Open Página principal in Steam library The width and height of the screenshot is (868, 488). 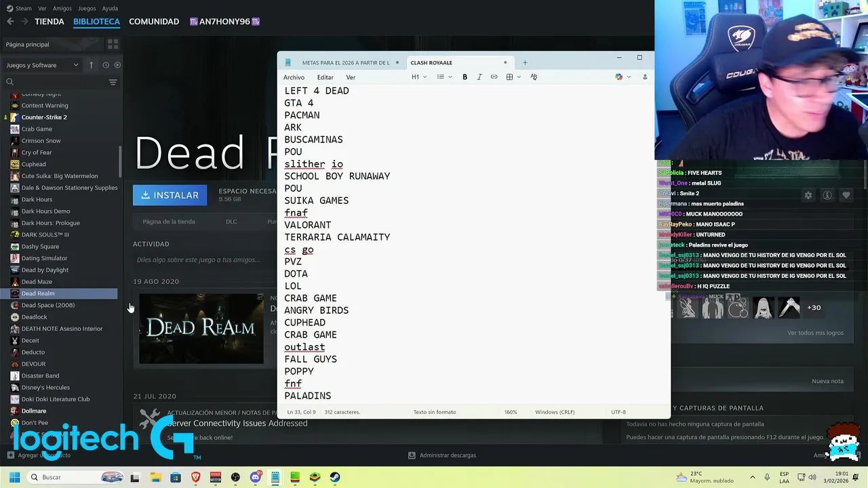[x=27, y=44]
